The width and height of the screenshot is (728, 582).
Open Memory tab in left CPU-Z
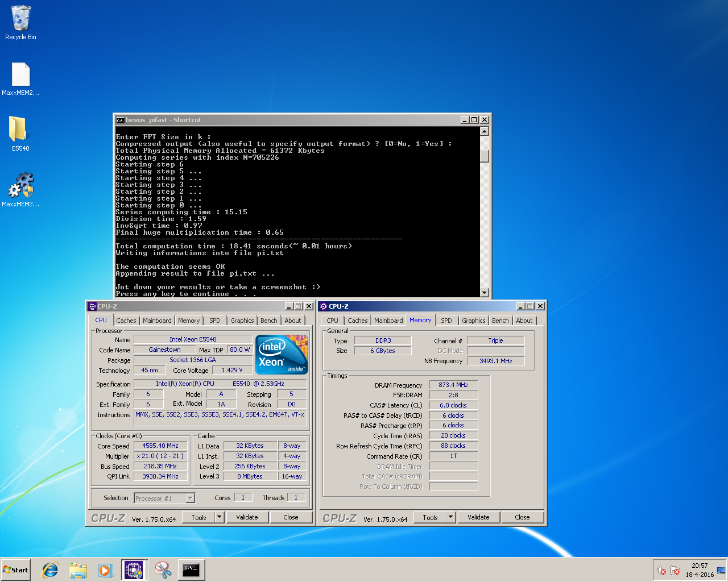189,321
